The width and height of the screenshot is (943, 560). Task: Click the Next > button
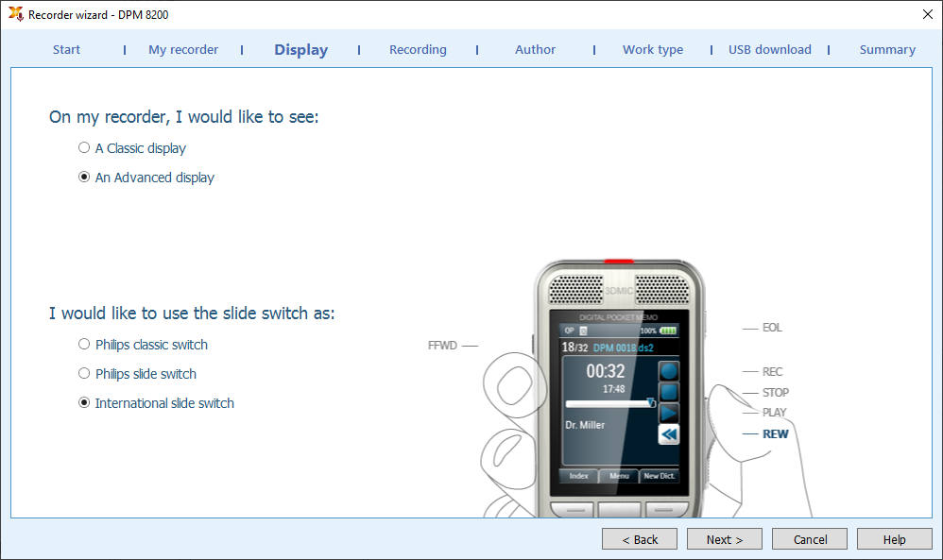[x=725, y=539]
